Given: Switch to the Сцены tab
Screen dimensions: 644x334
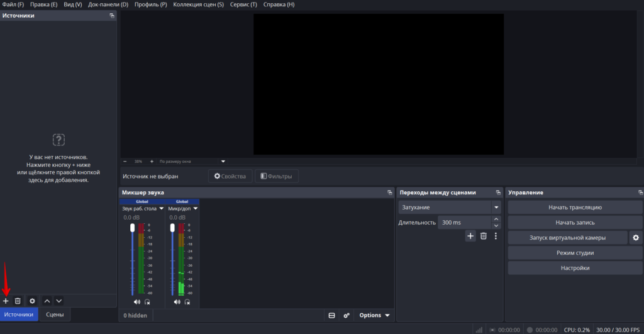Looking at the screenshot, I should (x=55, y=315).
